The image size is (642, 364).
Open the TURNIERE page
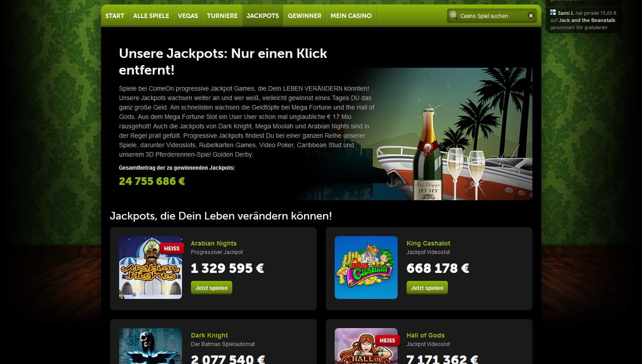click(222, 16)
